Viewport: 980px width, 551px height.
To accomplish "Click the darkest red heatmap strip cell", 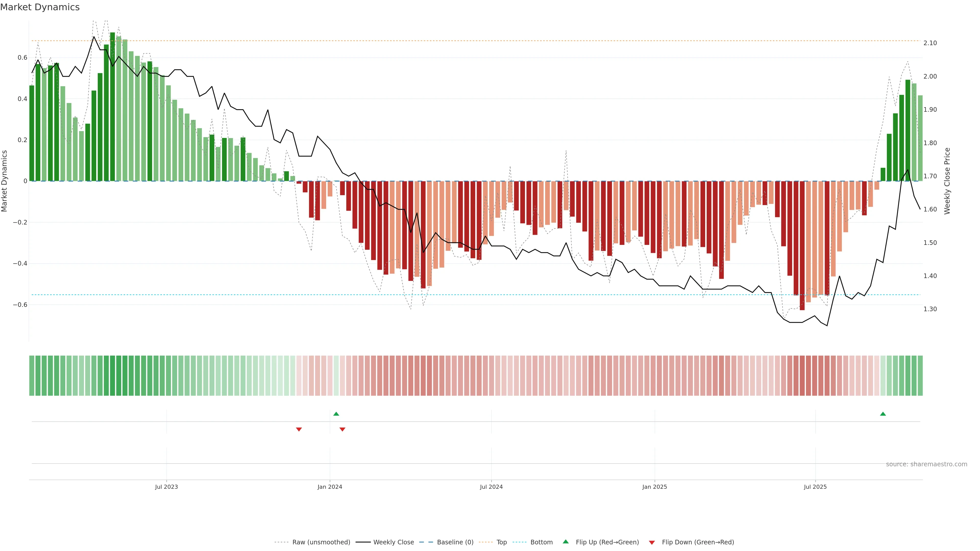I will click(x=802, y=376).
